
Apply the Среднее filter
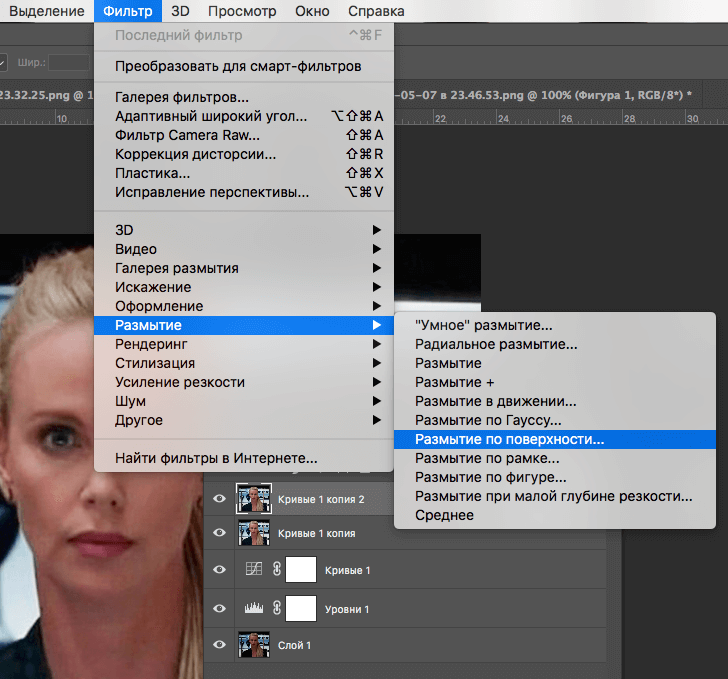point(555,516)
